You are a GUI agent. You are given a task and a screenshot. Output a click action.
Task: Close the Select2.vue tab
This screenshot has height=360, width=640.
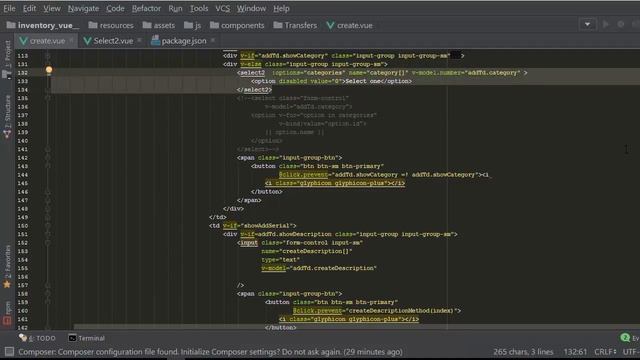[x=139, y=40]
